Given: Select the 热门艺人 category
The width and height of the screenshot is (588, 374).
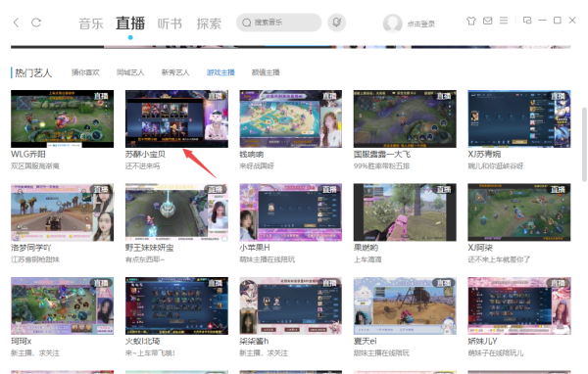Looking at the screenshot, I should pyautogui.click(x=33, y=72).
